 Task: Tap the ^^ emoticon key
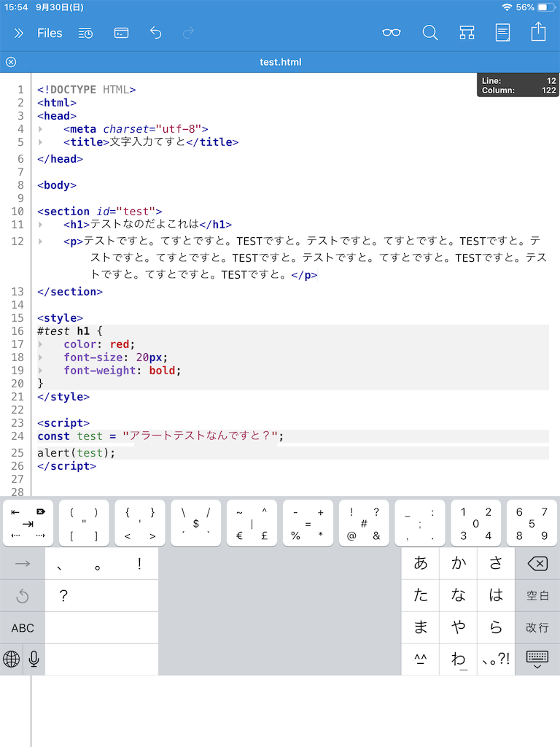(421, 659)
